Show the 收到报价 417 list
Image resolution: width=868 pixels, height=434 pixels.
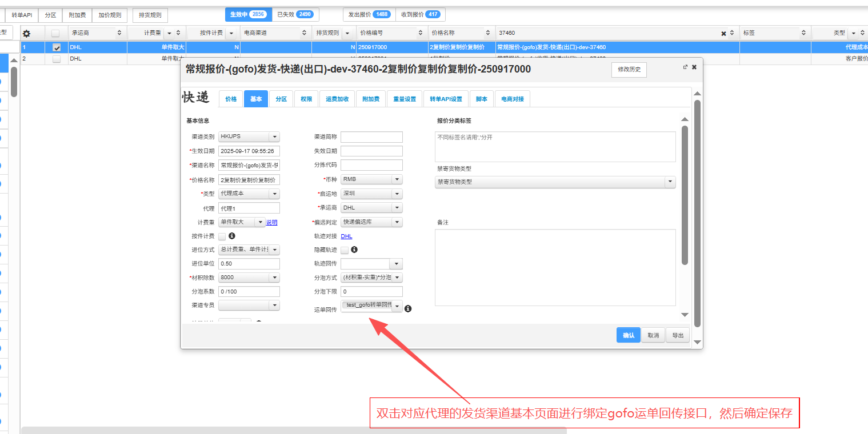pyautogui.click(x=421, y=14)
